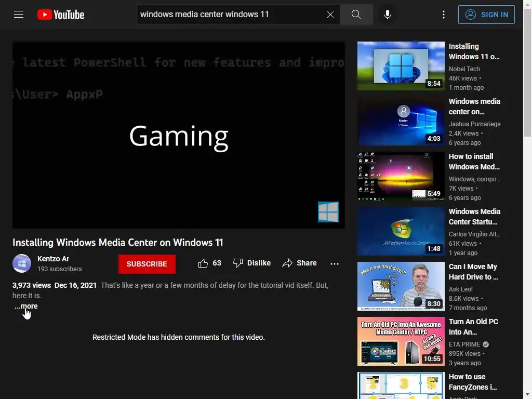532x399 pixels.
Task: Click 'Restricted Mode has hidden comments' message
Action: (x=179, y=337)
